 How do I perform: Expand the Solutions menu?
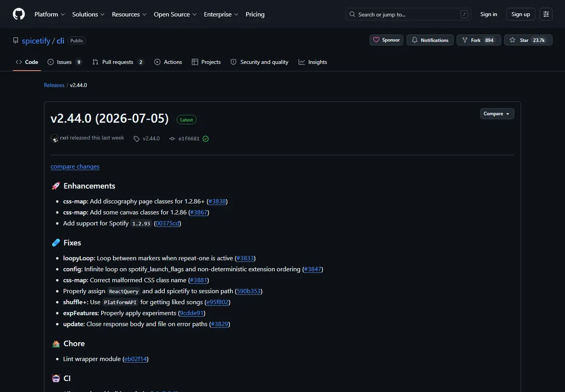(x=89, y=14)
